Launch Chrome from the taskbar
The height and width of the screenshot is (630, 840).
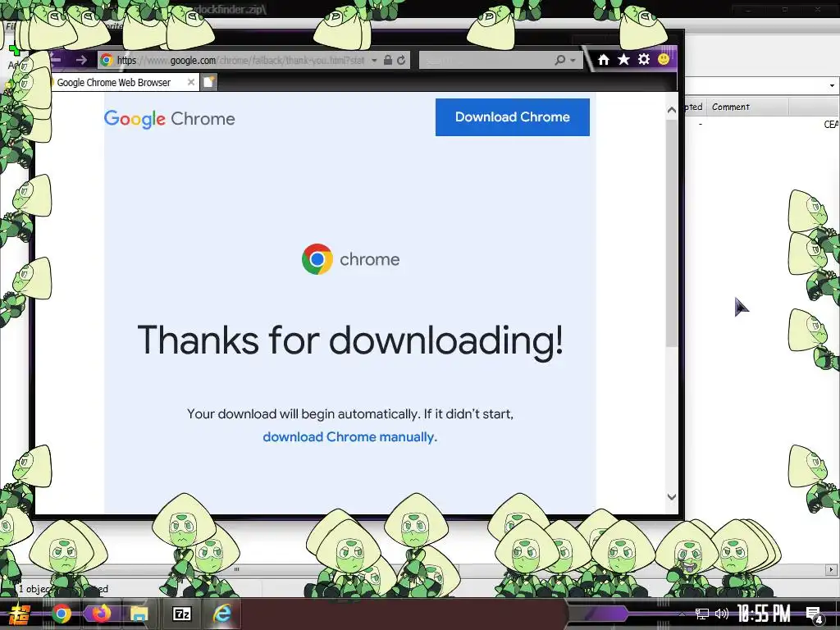point(61,614)
